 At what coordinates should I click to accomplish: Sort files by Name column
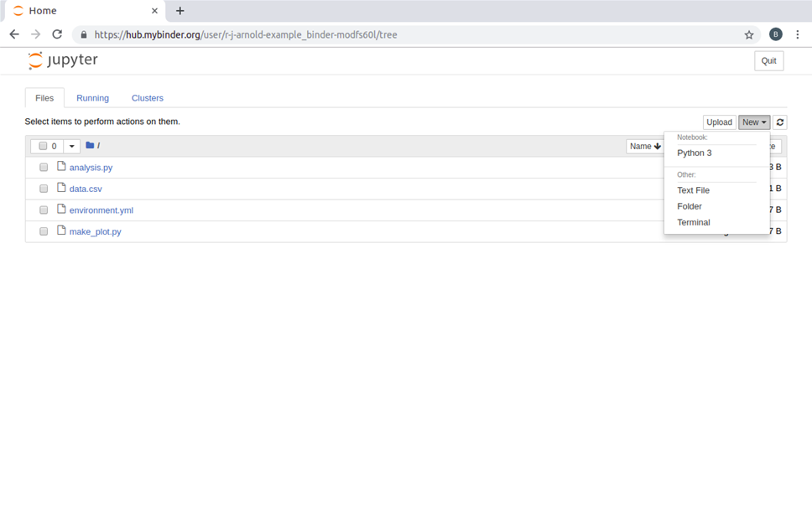point(645,146)
